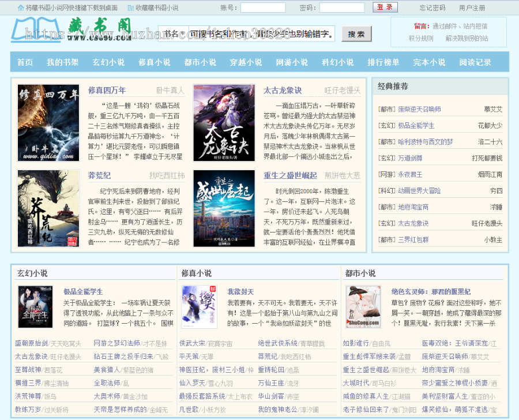Open 华山剑客 in 修真小说 list
Viewport: 519px width, 420px height.
pyautogui.click(x=271, y=396)
